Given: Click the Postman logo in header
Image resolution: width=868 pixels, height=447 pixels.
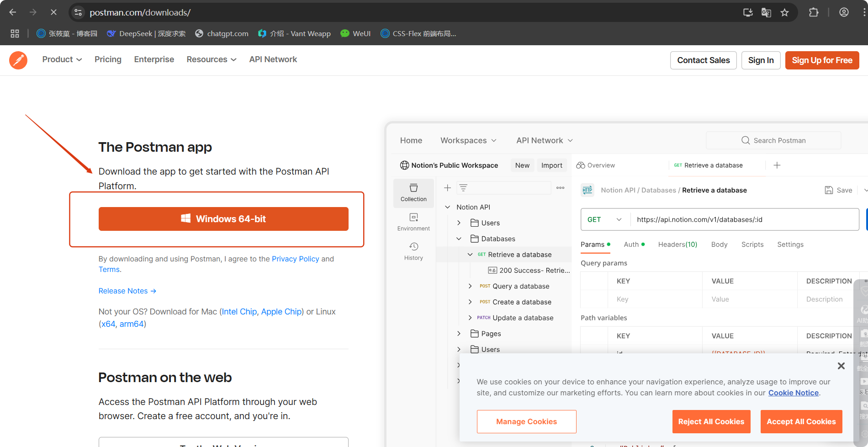Looking at the screenshot, I should (x=18, y=60).
